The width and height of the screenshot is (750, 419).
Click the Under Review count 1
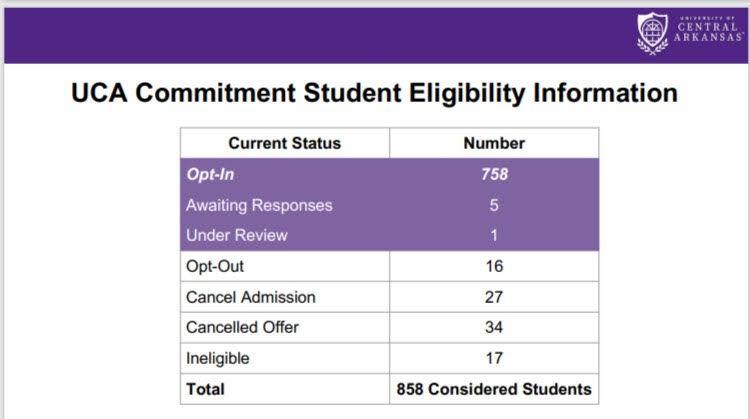tap(494, 235)
